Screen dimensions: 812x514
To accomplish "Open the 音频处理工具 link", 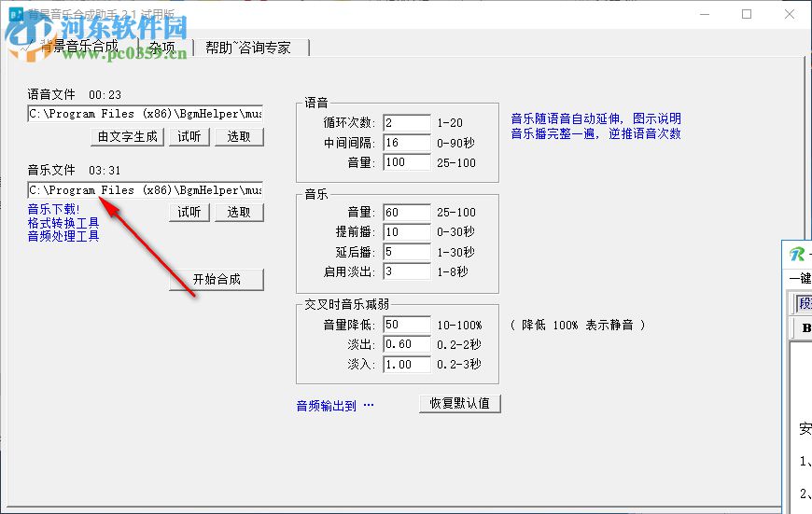I will coord(63,236).
